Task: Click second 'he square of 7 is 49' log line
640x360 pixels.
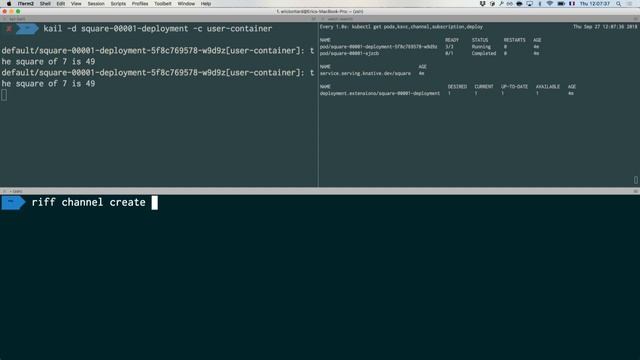Action: coord(48,84)
